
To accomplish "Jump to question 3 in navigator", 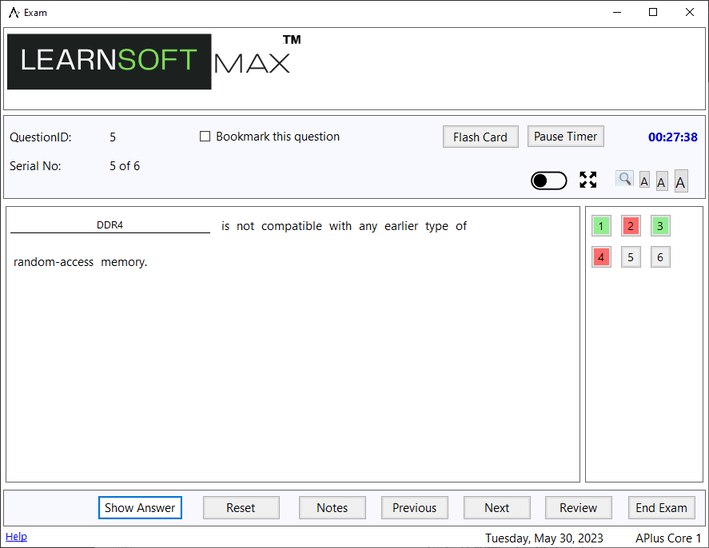I will [x=660, y=226].
